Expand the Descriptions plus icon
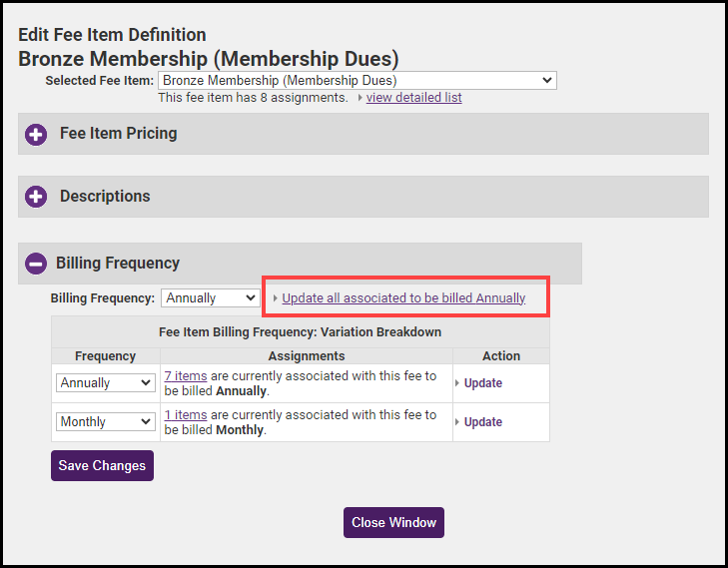The height and width of the screenshot is (568, 728). point(37,197)
